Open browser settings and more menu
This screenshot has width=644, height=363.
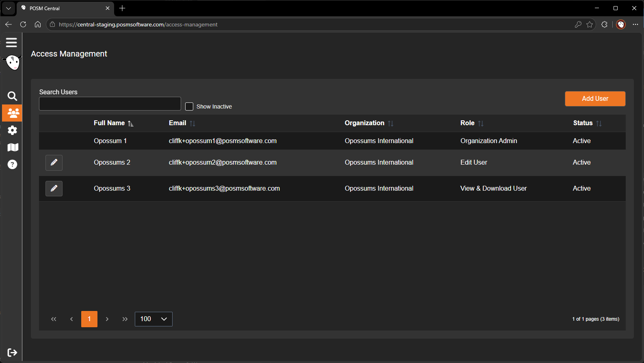coord(635,24)
